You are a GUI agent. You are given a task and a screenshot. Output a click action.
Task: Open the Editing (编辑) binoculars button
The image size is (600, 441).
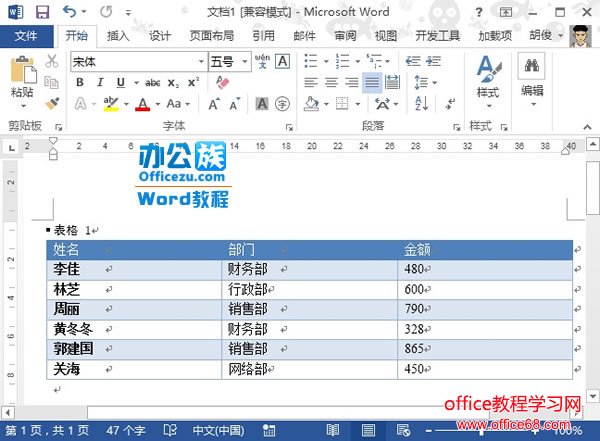[x=532, y=80]
